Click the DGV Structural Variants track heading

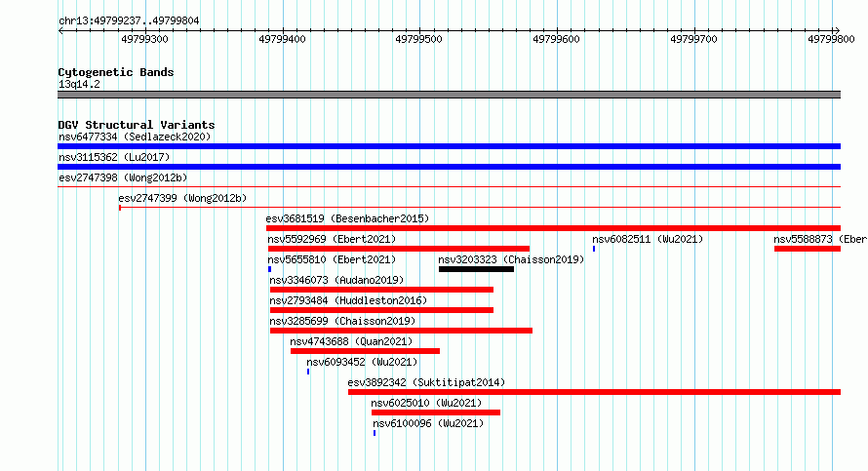coord(137,125)
